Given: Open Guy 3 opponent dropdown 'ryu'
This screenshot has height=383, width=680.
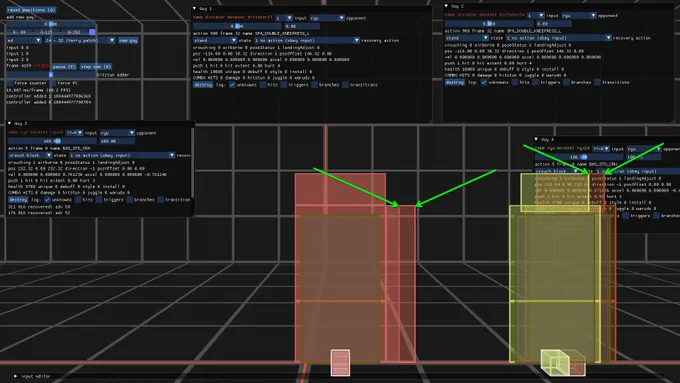Looking at the screenshot, I should click(117, 133).
